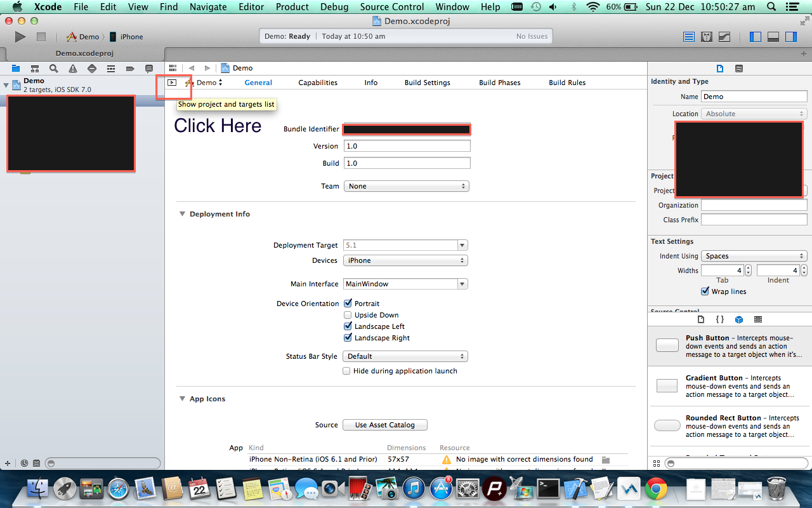Toggle the Navigator left pane visibility
The image size is (812, 508).
pyautogui.click(x=756, y=37)
